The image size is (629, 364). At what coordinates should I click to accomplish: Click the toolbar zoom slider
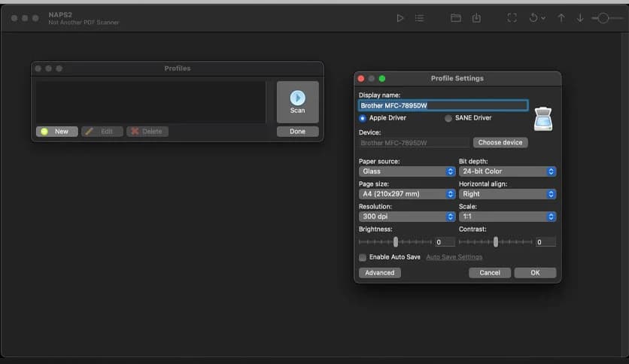[606, 18]
